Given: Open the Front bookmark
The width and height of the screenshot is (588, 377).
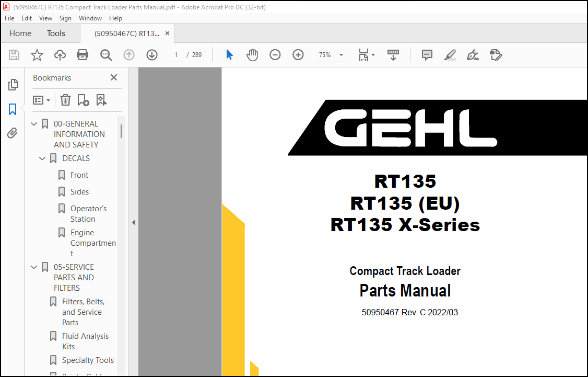Looking at the screenshot, I should pyautogui.click(x=79, y=175).
